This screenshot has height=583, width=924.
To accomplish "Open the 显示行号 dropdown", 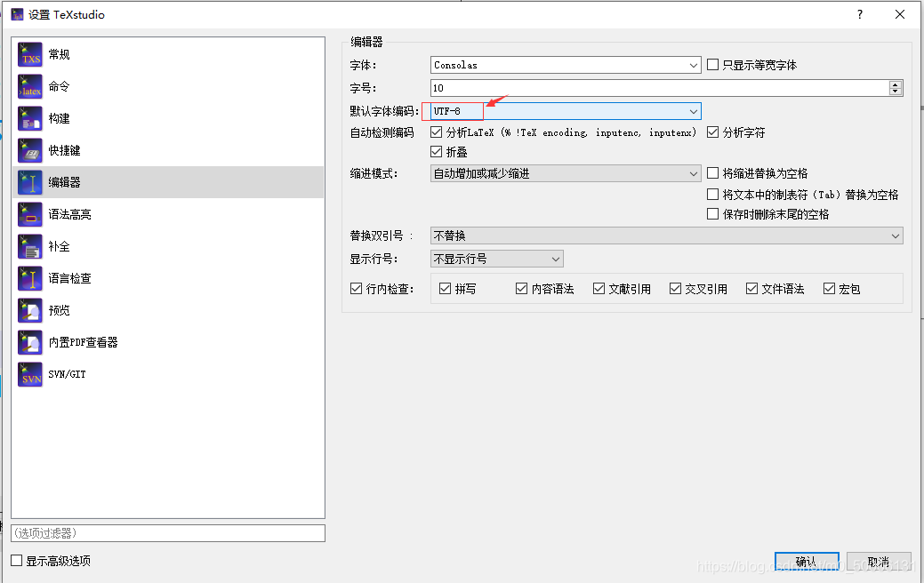I will coord(497,259).
